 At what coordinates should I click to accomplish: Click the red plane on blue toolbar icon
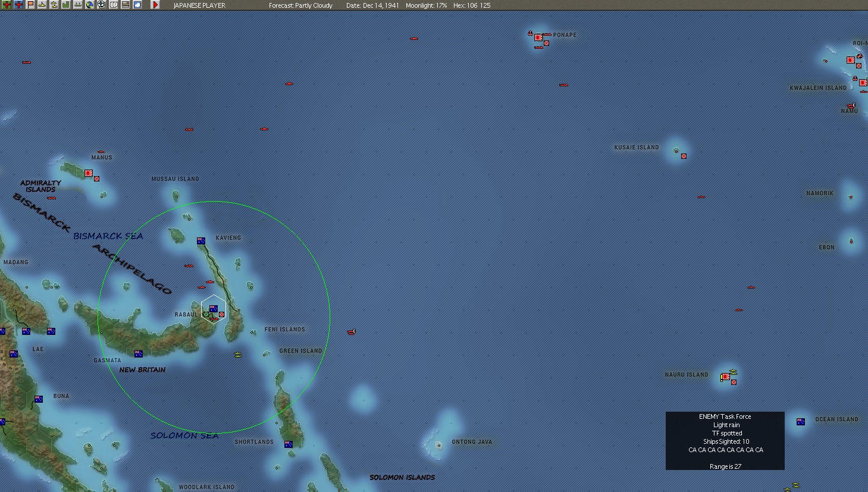coord(18,5)
